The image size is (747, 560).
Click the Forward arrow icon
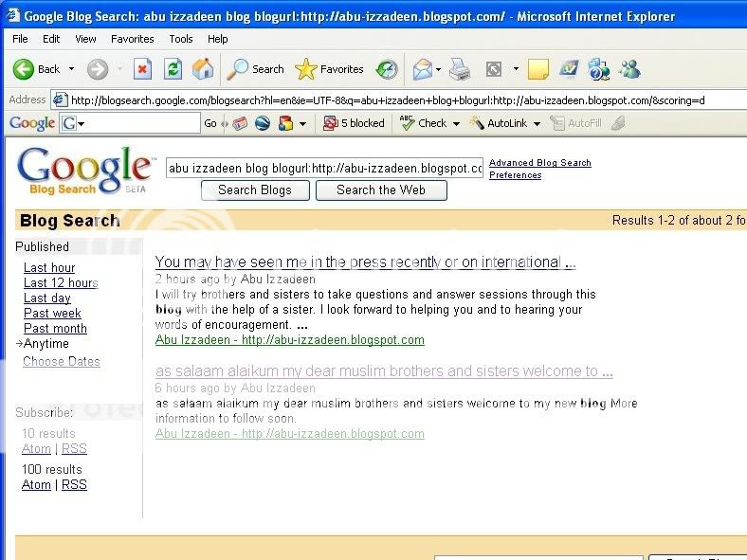[x=98, y=69]
